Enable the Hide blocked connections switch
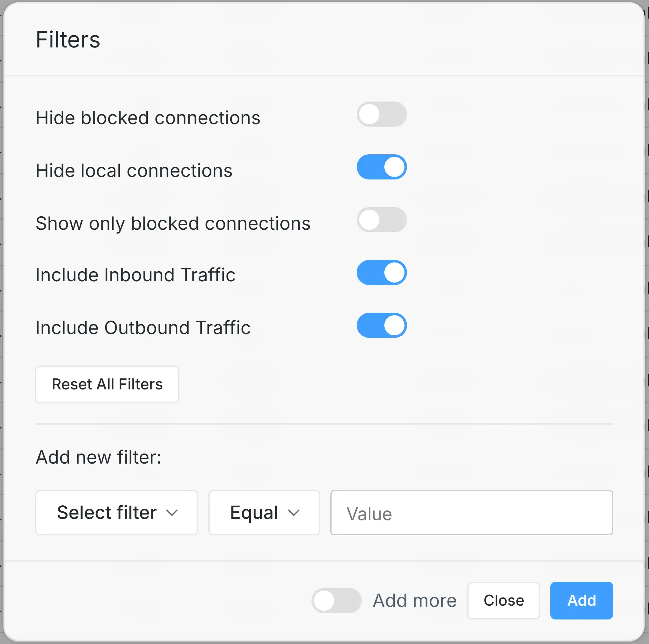Image resolution: width=649 pixels, height=644 pixels. coord(381,114)
